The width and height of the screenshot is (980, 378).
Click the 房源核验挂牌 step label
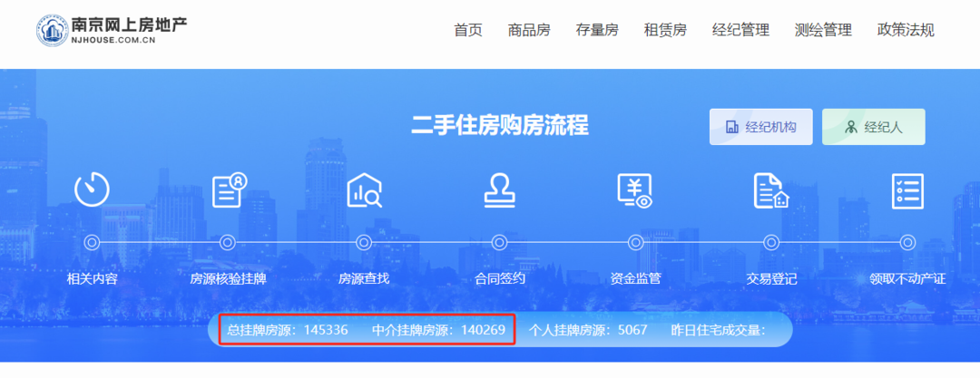click(228, 278)
